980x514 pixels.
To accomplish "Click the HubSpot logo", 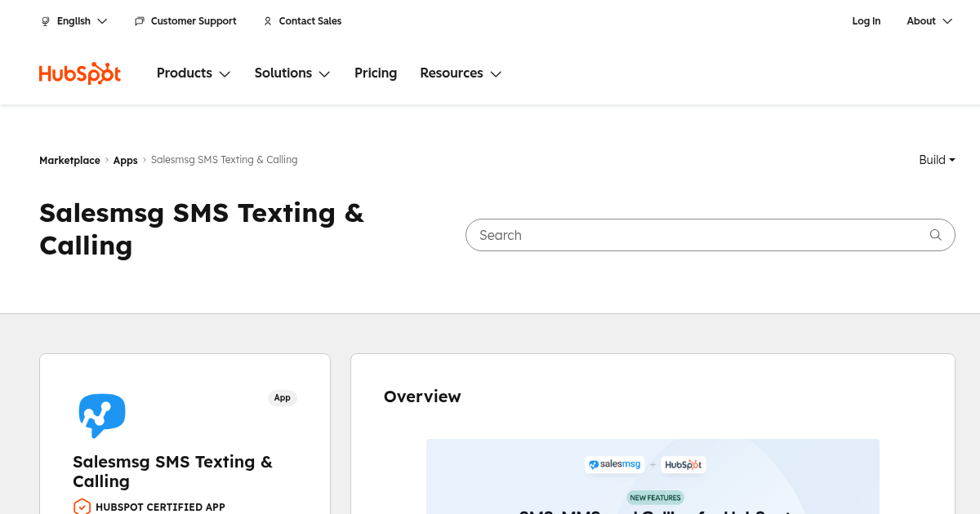I will tap(80, 73).
